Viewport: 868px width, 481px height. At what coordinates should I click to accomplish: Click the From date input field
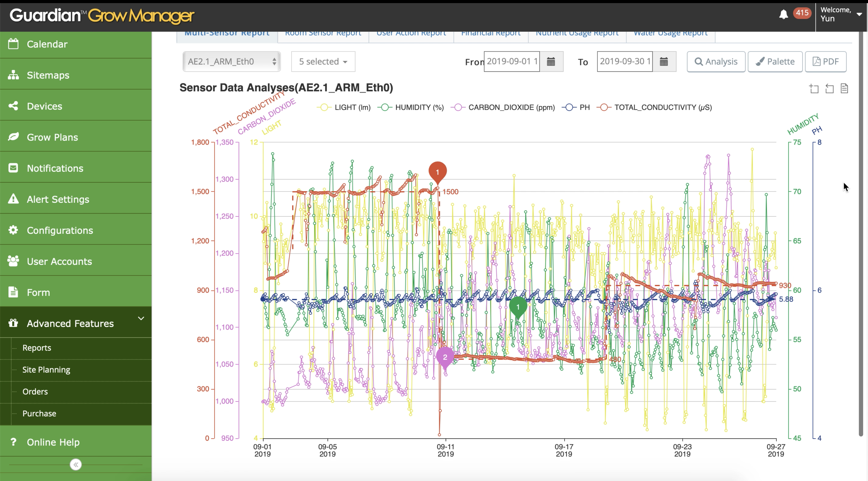512,61
